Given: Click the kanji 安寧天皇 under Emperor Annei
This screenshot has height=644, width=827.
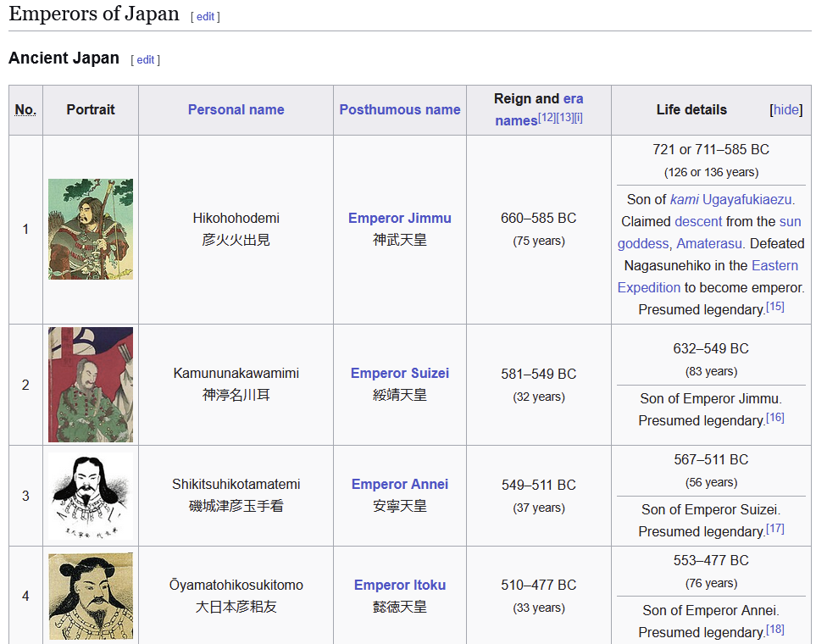Looking at the screenshot, I should [400, 507].
